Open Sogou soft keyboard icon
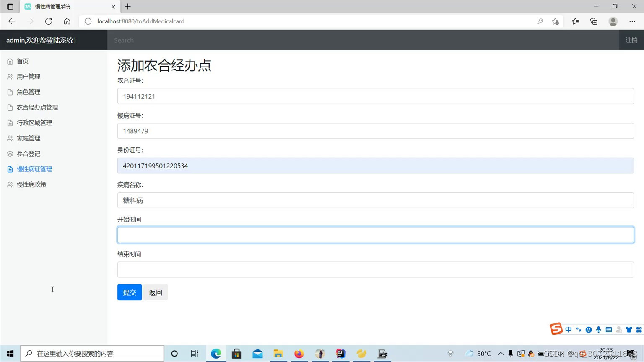Screen dimensions: 644x362 609,330
